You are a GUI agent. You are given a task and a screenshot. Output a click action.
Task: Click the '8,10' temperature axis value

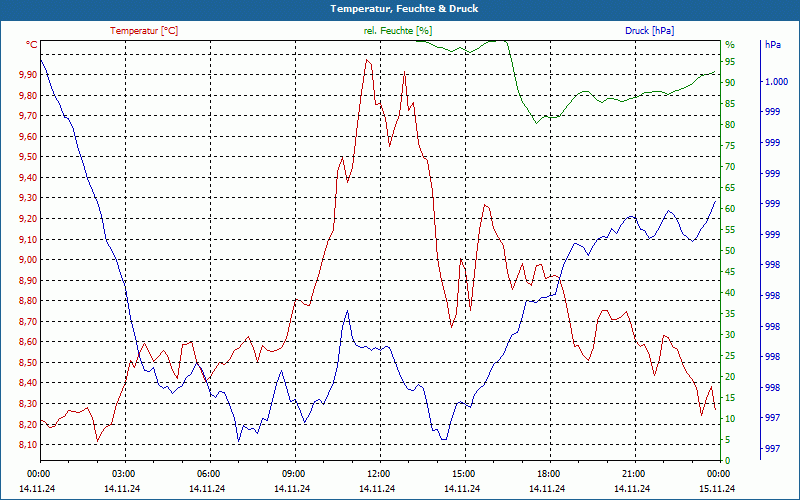tap(29, 445)
